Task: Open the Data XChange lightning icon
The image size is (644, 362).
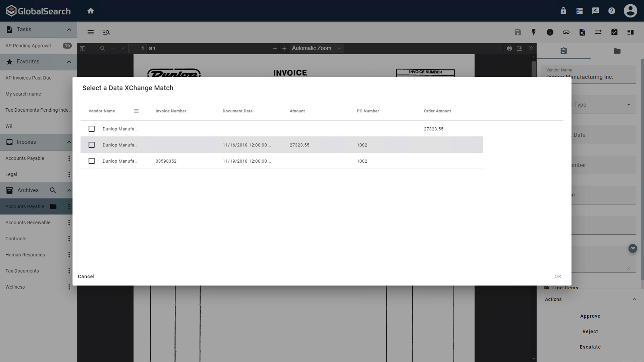Action: tap(534, 32)
